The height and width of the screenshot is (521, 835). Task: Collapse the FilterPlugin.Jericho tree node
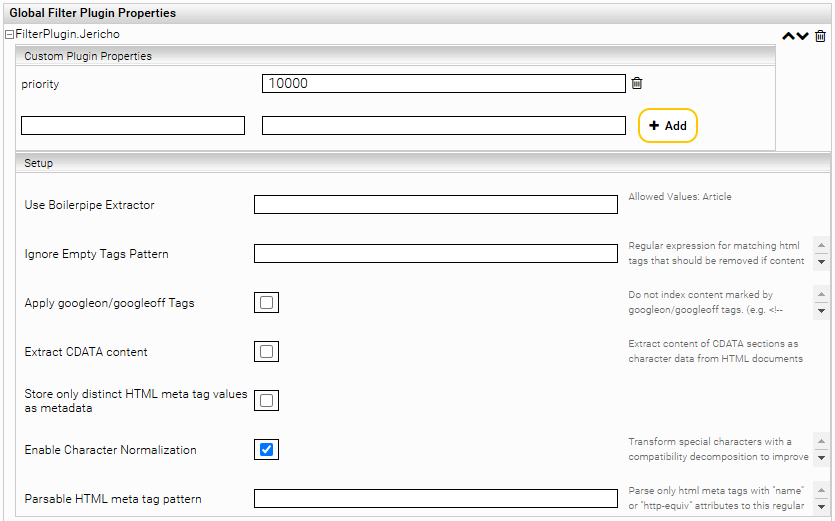pos(9,35)
